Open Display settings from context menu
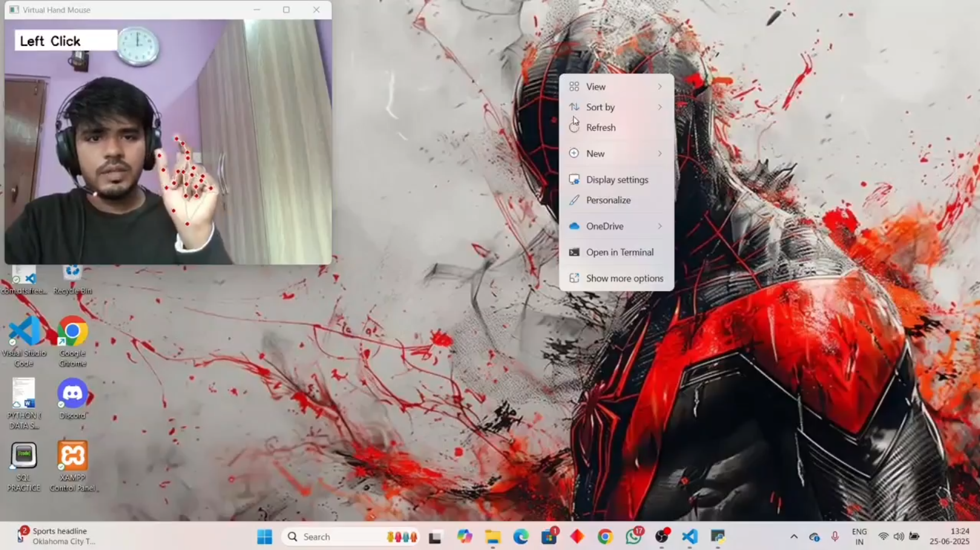Viewport: 980px width, 550px height. [x=616, y=180]
